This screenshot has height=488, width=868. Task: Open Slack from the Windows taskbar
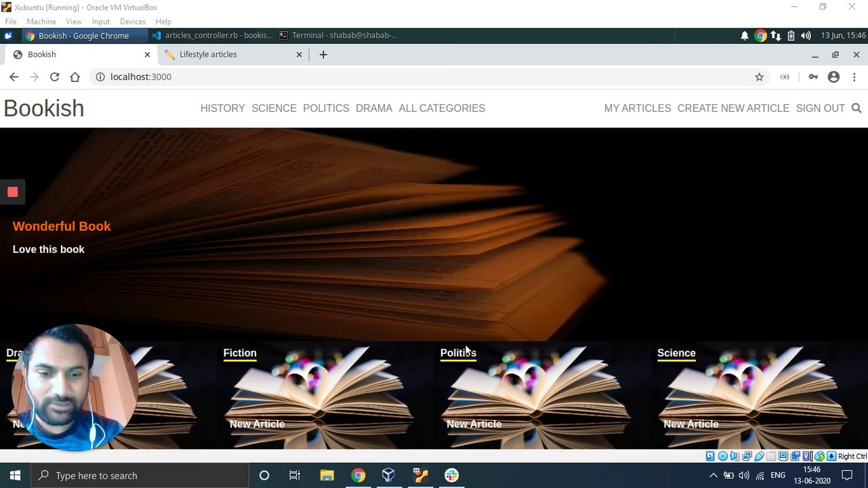click(x=451, y=476)
